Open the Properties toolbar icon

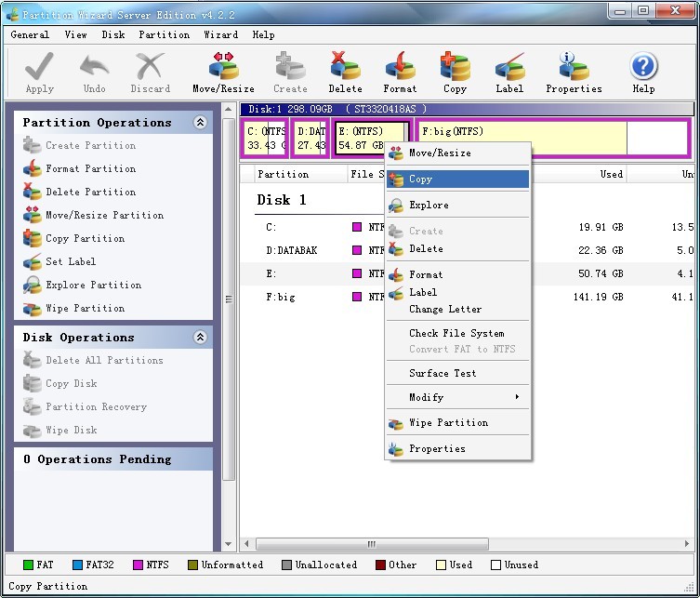point(574,73)
